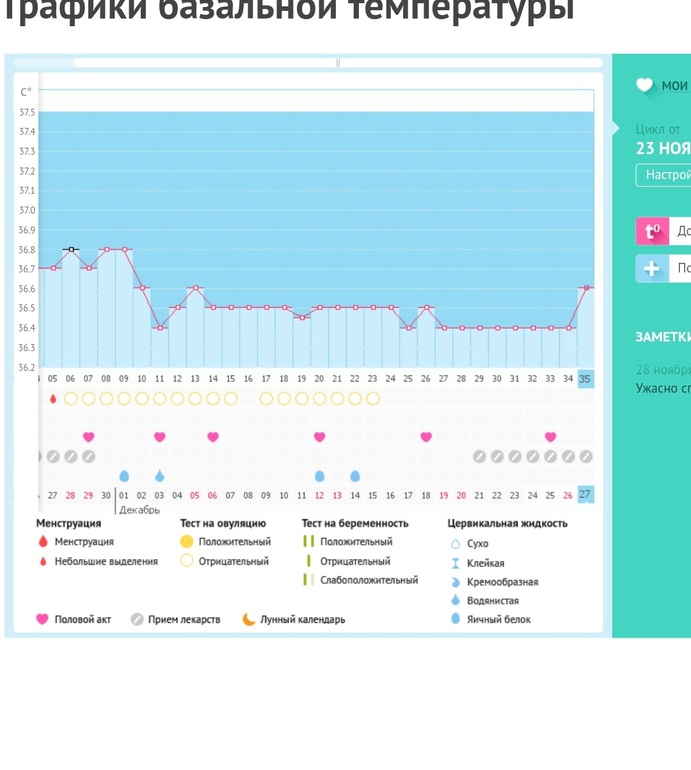Click the cervical fluid droplet on December 14
Screen dimensions: 691x770
355,476
